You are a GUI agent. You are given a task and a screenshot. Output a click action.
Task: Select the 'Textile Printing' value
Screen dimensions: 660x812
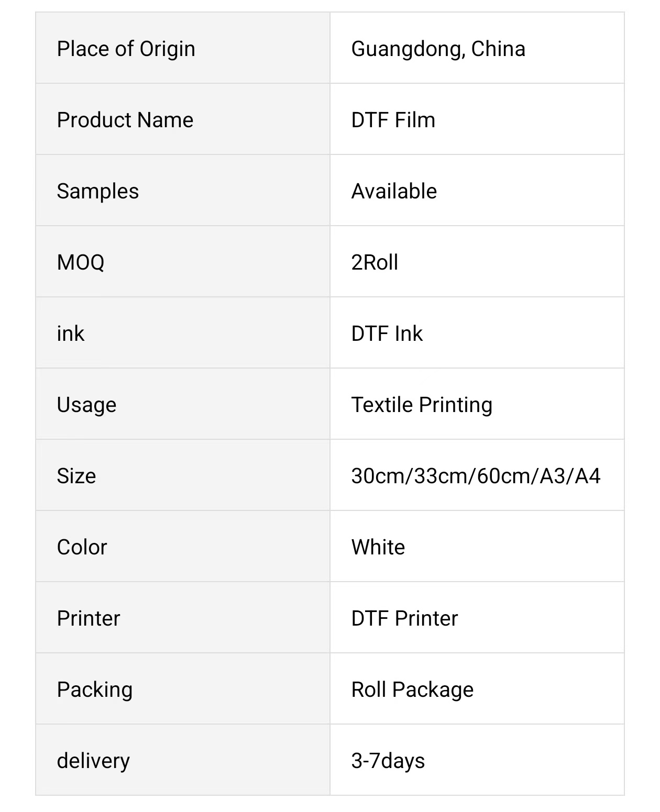[x=422, y=405]
